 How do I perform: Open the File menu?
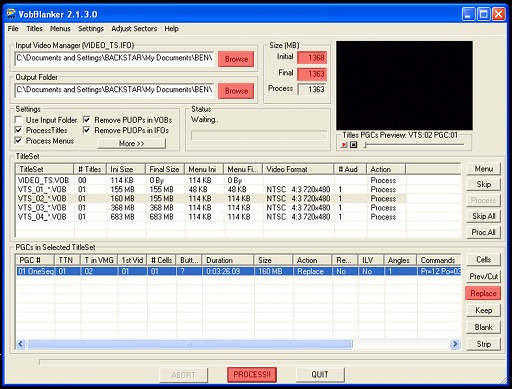13,29
